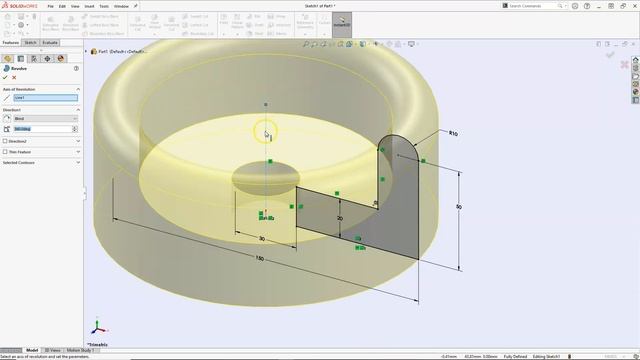Viewport: 640px width, 360px height.
Task: Open the File menu
Action: 51,6
